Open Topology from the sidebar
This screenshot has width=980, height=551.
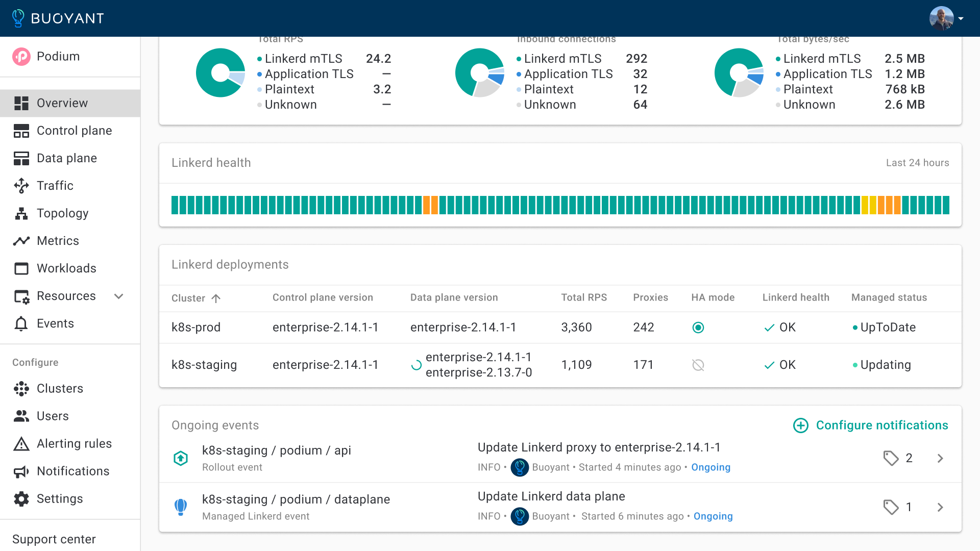(x=62, y=213)
